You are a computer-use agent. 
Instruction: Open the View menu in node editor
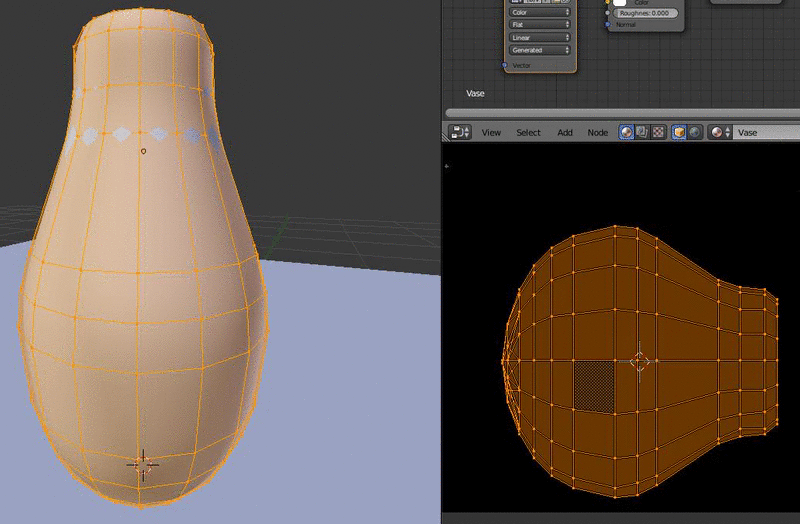[491, 133]
